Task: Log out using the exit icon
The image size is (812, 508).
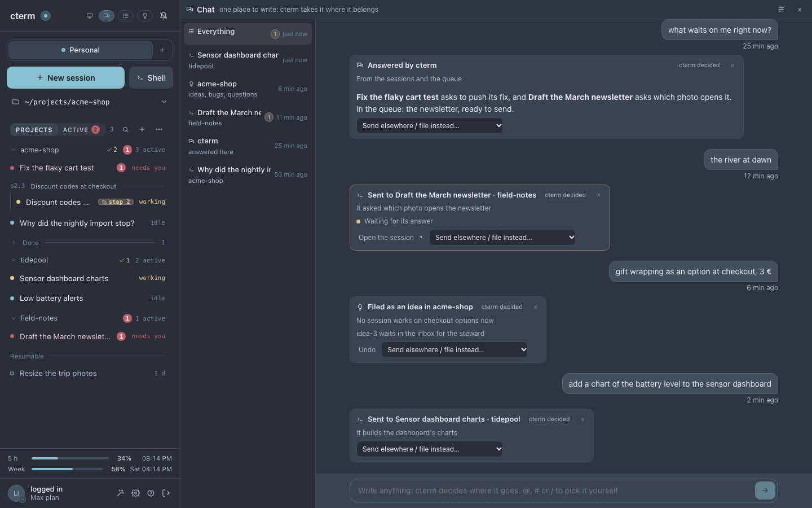Action: tap(166, 493)
